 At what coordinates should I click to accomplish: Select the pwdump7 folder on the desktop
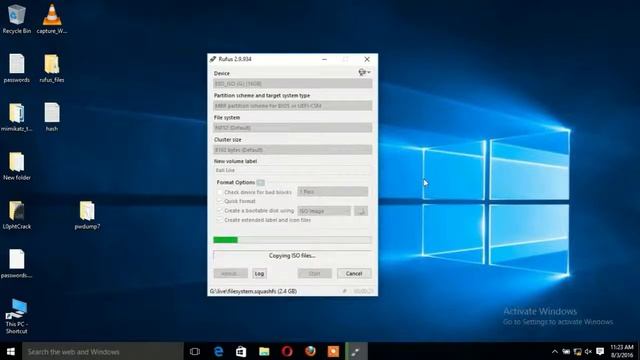pos(87,215)
